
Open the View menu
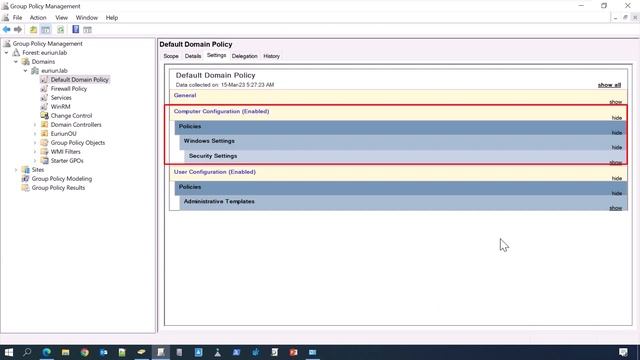point(62,18)
